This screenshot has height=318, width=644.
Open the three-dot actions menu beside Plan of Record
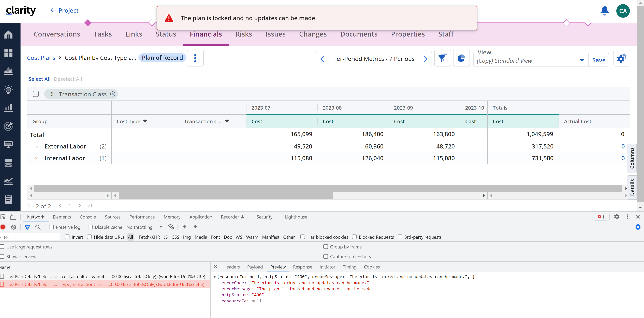coord(195,58)
